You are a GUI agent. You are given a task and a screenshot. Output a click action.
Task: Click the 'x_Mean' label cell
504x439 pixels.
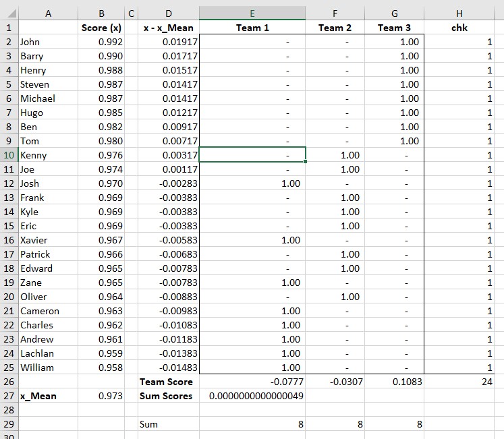[47, 396]
